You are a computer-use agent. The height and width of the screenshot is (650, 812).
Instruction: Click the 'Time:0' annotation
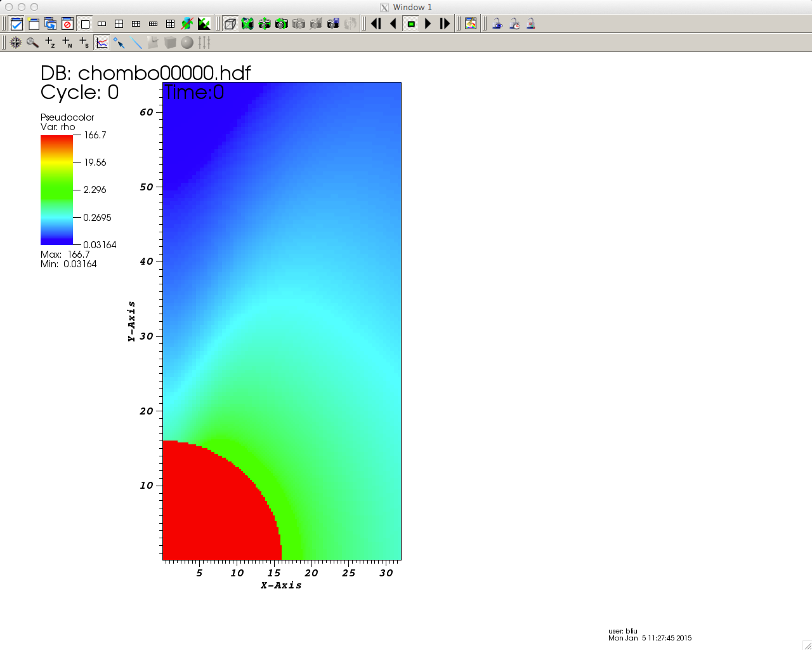coord(194,93)
